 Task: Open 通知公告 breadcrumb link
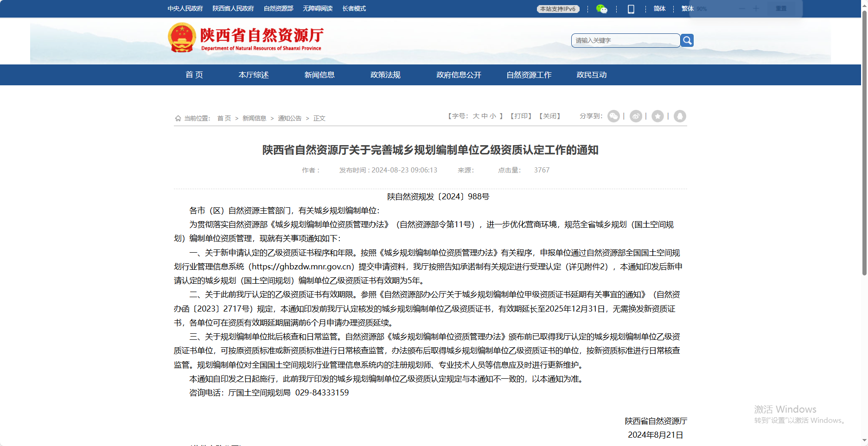(x=289, y=119)
